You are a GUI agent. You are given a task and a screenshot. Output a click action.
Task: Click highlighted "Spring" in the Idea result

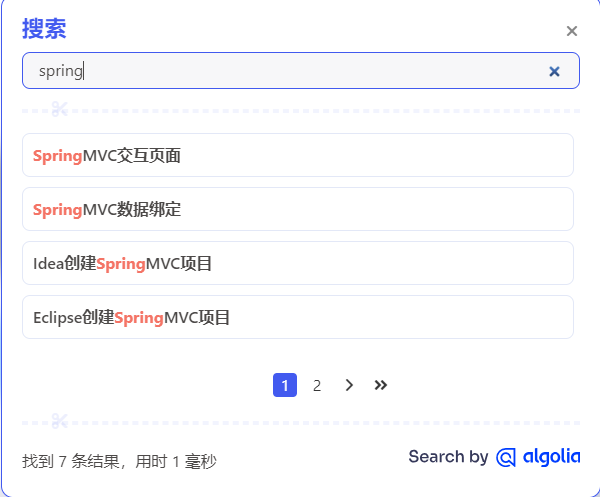click(x=121, y=264)
